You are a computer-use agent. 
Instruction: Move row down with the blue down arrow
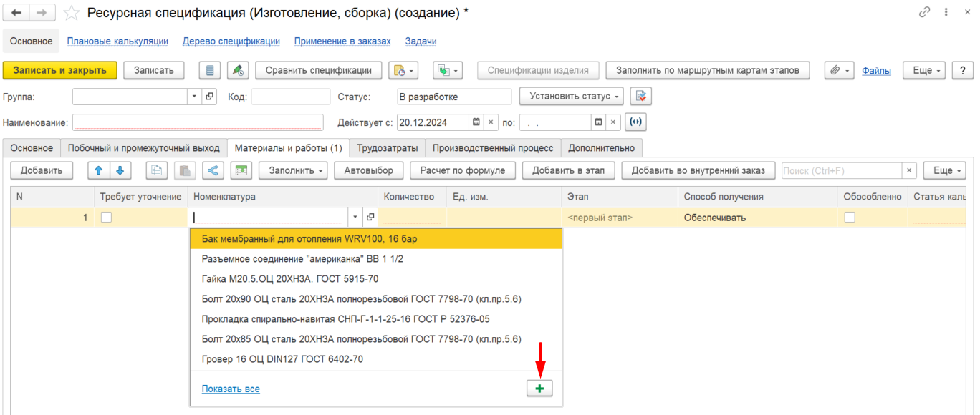pyautogui.click(x=120, y=170)
